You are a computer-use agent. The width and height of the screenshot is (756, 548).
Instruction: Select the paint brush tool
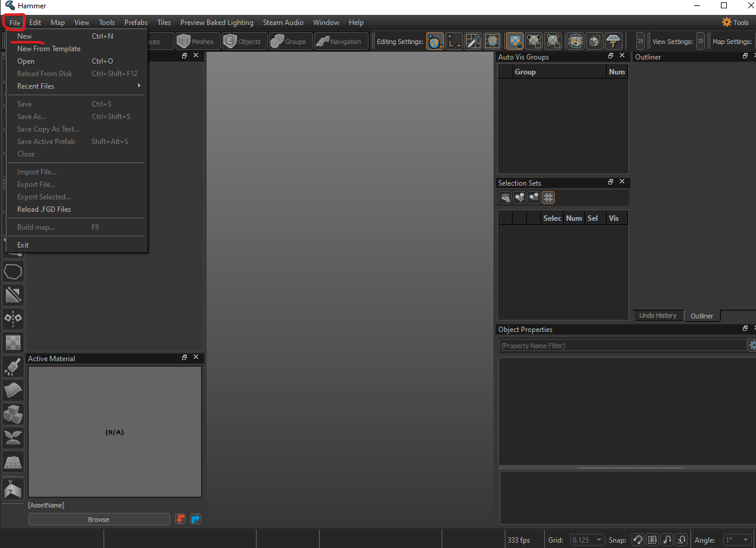13,366
